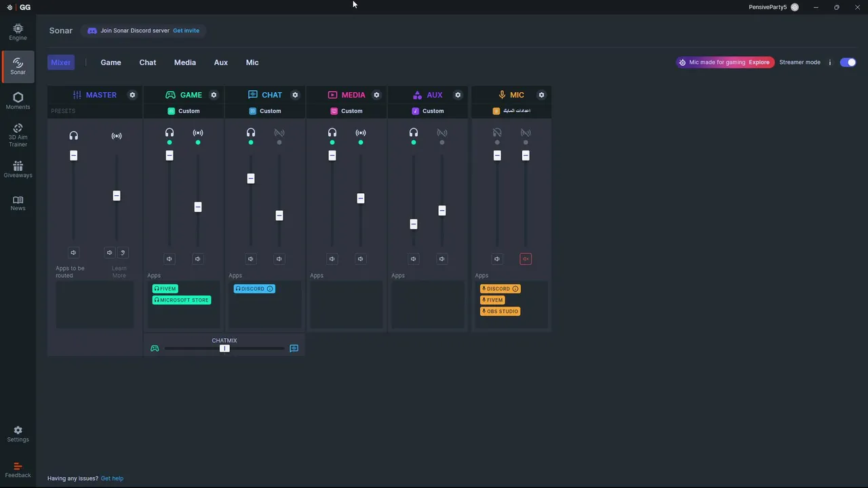Open CHAT channel settings gear

point(295,95)
